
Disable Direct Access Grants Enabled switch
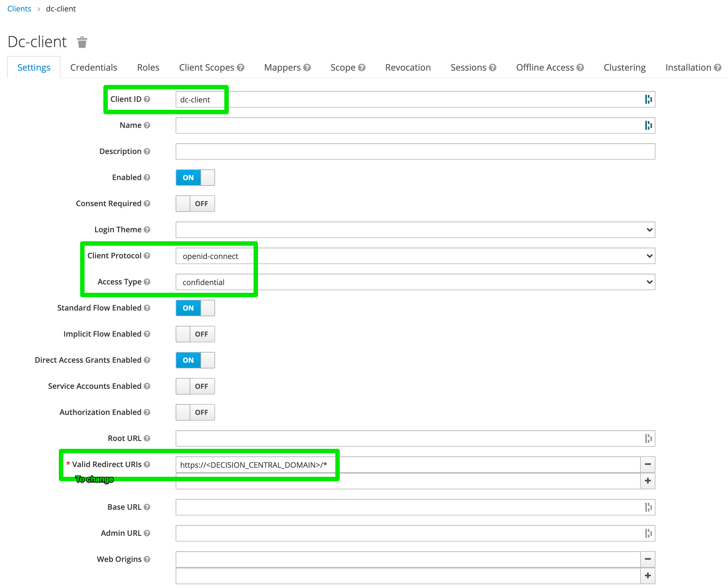coord(195,360)
